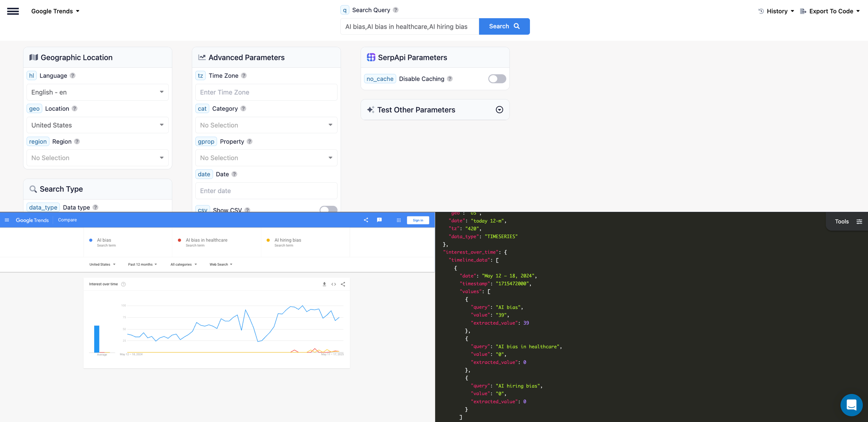Image resolution: width=868 pixels, height=422 pixels.
Task: Click the Enter Time Zone field
Action: pos(266,92)
